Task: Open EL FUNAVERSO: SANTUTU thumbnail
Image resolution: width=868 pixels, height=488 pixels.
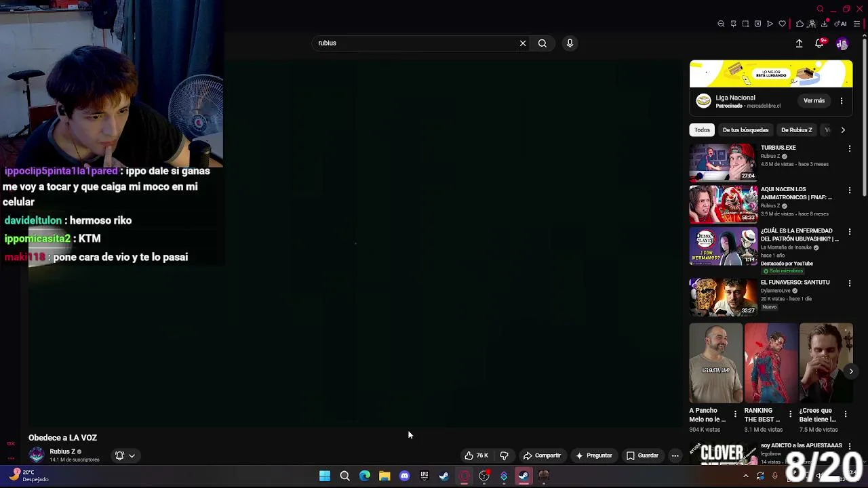Action: 723,297
